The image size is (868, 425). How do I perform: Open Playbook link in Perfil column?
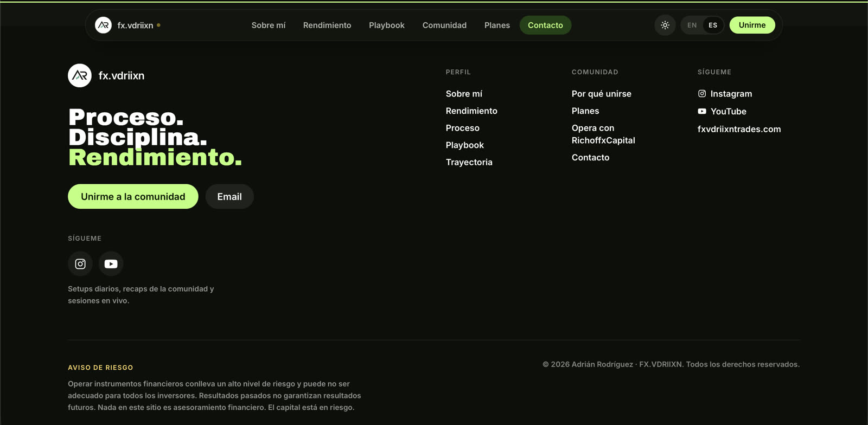465,145
